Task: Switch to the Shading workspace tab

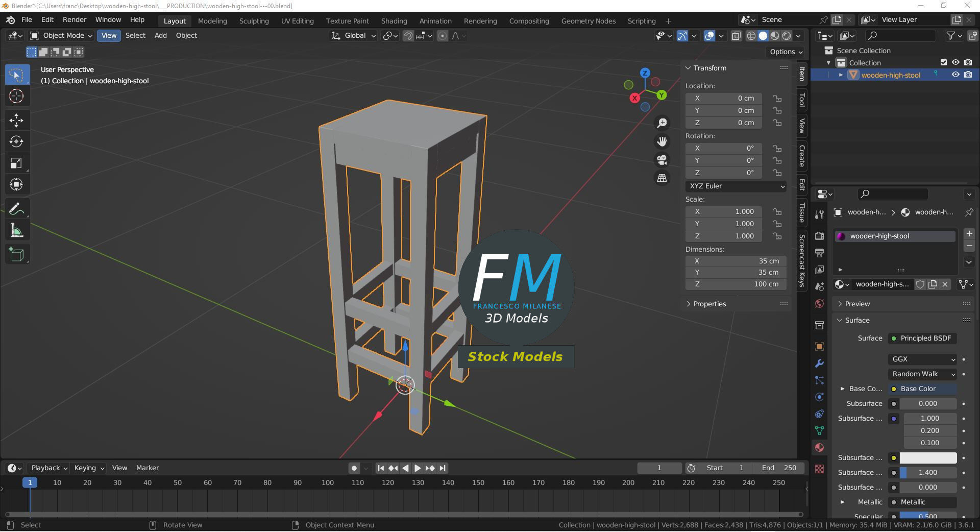Action: tap(394, 21)
